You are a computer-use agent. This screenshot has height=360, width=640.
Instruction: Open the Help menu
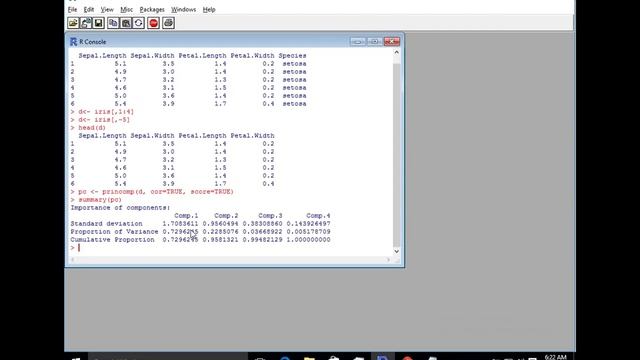(209, 9)
